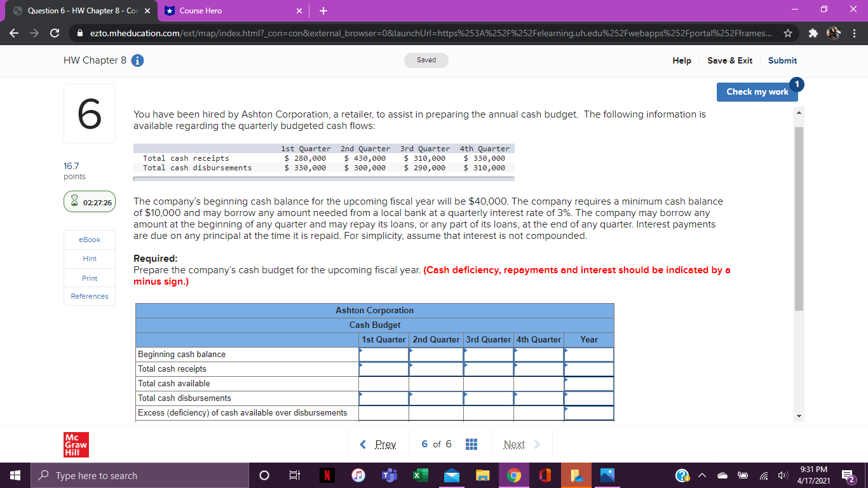Viewport: 868px width, 488px height.
Task: Click Check my work
Action: 757,91
